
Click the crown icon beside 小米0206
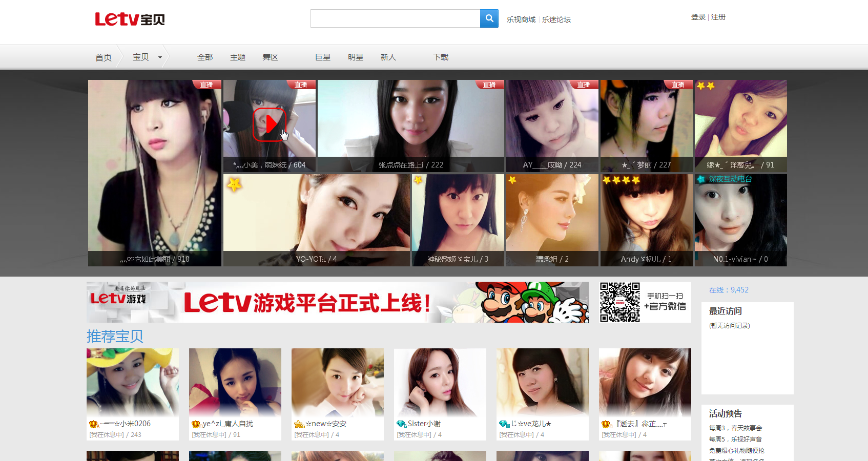click(x=94, y=424)
